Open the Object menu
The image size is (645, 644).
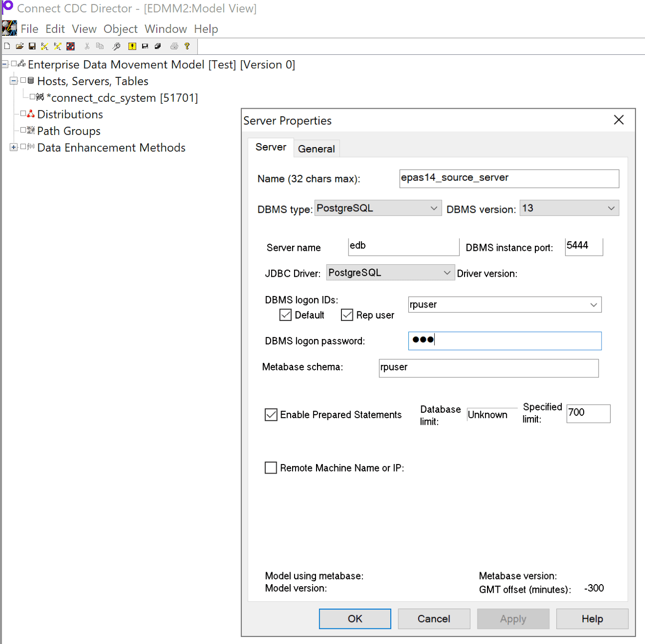[120, 28]
